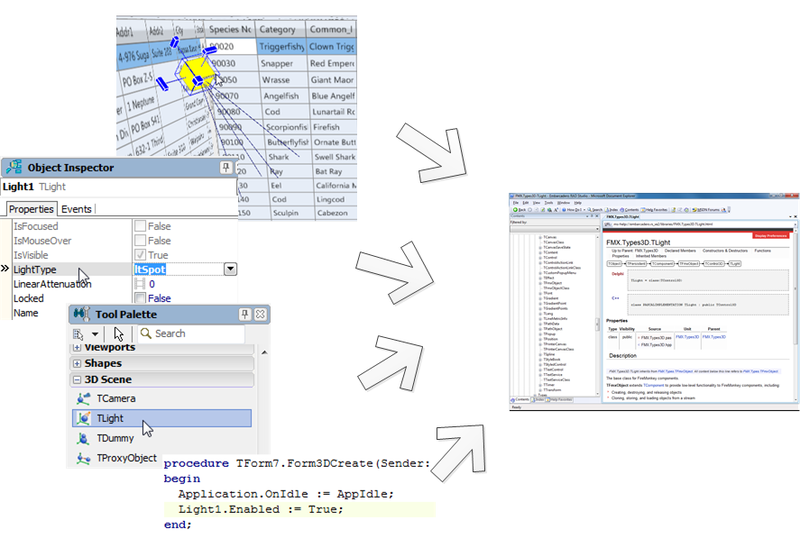The height and width of the screenshot is (539, 800).
Task: Click the Tool Palette categories list icon
Action: coord(78,334)
